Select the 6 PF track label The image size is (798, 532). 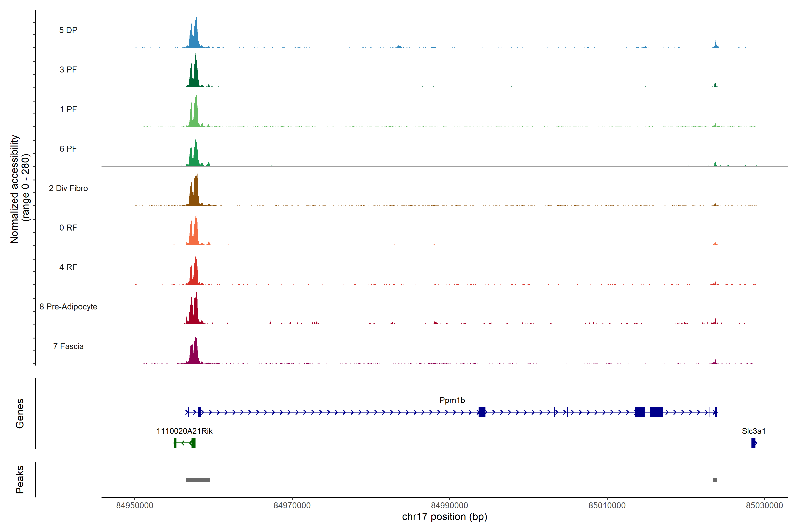pyautogui.click(x=68, y=149)
